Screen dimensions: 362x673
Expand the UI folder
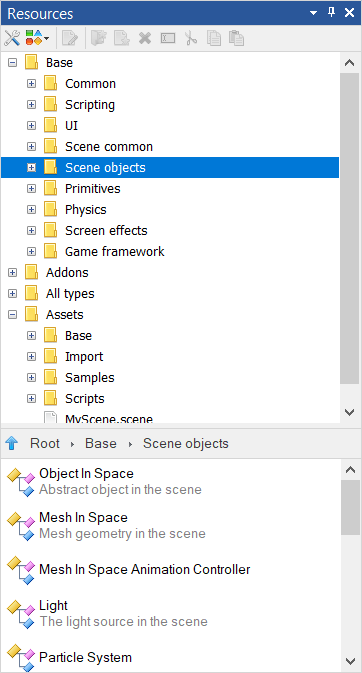pos(31,126)
